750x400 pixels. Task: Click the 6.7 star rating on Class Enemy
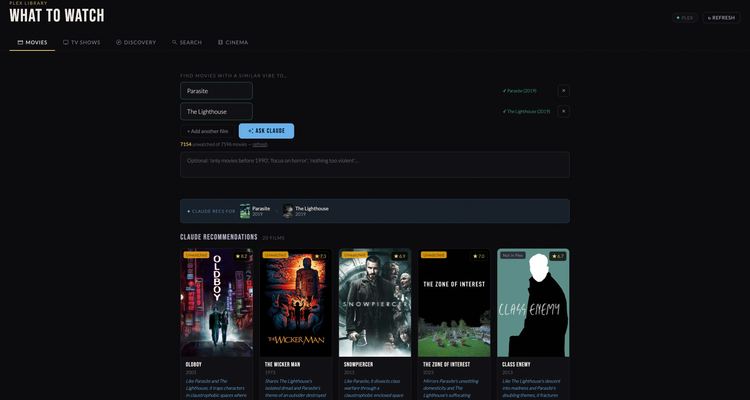[558, 256]
